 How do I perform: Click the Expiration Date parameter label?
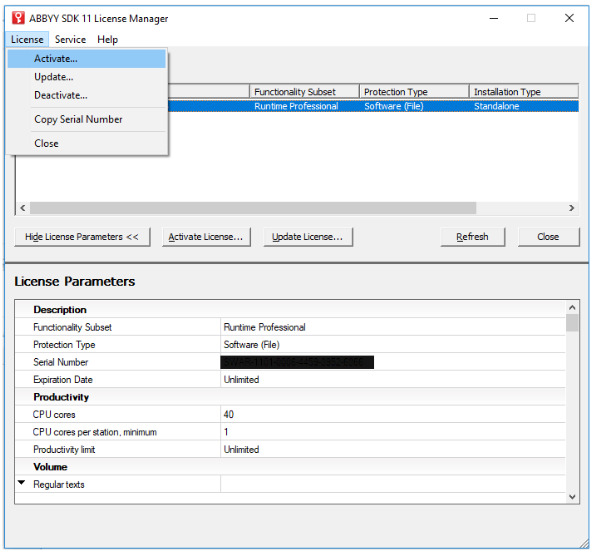click(63, 380)
